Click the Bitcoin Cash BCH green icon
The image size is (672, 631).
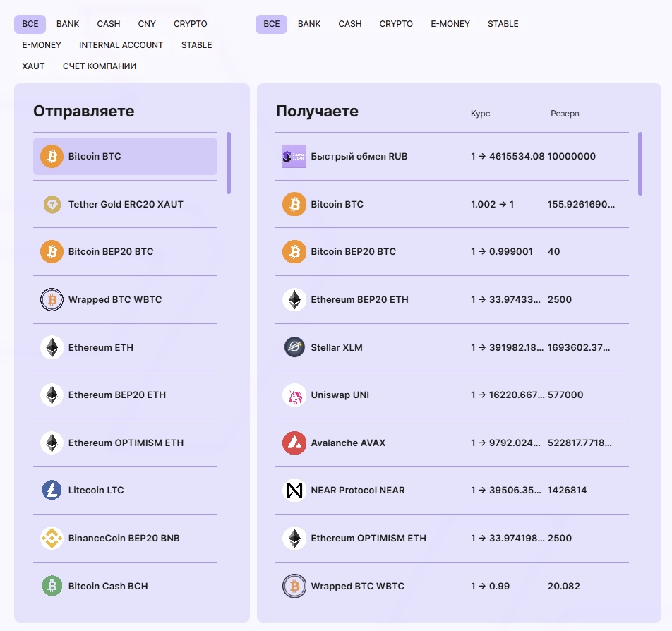(x=52, y=586)
